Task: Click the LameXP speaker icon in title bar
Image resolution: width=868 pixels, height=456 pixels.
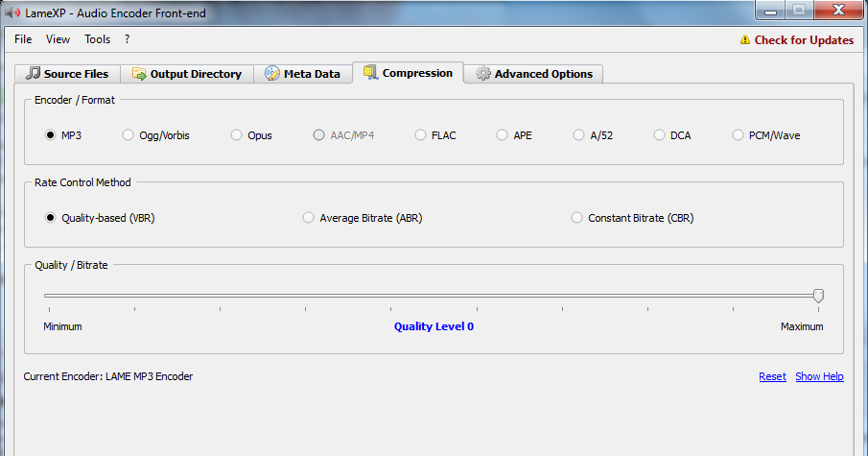Action: pos(12,12)
